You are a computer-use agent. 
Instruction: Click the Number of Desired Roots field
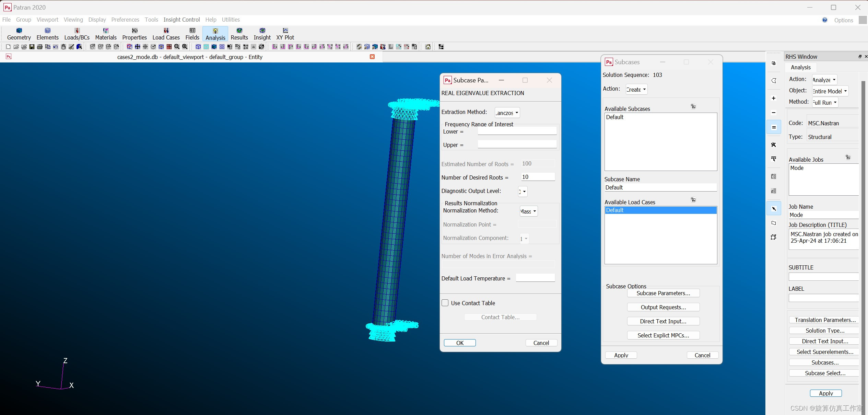click(537, 177)
